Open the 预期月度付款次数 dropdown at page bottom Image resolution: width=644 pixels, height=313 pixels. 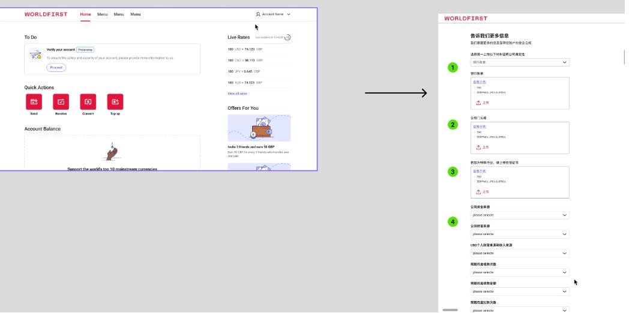click(520, 310)
